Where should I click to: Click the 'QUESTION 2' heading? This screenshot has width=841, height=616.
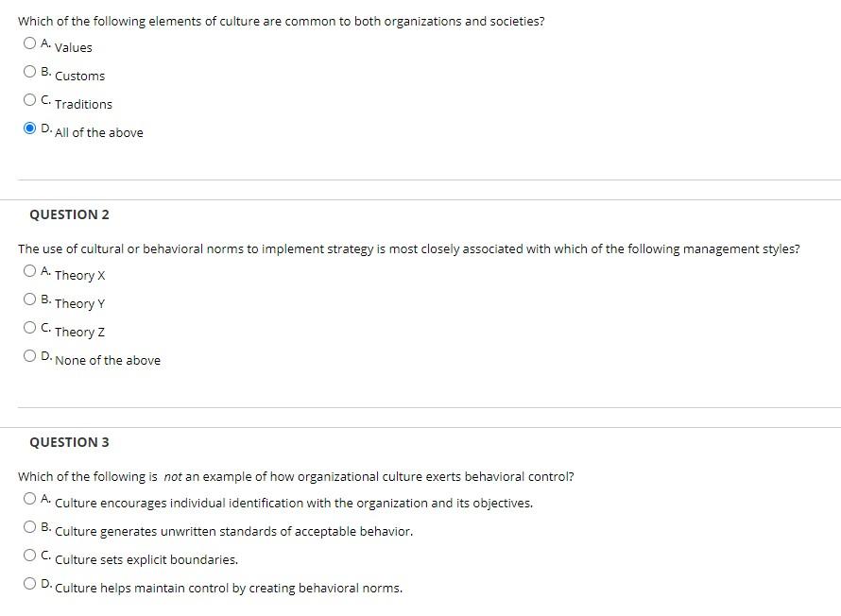(69, 214)
